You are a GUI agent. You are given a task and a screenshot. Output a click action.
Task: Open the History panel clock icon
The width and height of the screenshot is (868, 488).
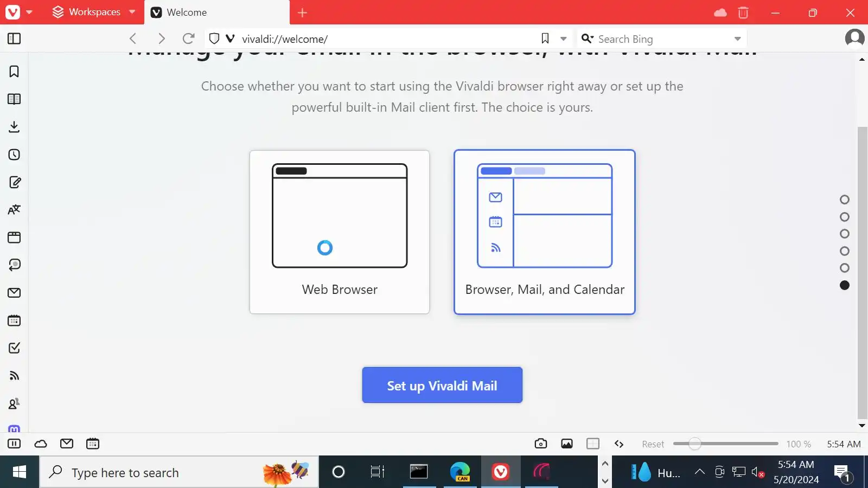click(x=14, y=155)
